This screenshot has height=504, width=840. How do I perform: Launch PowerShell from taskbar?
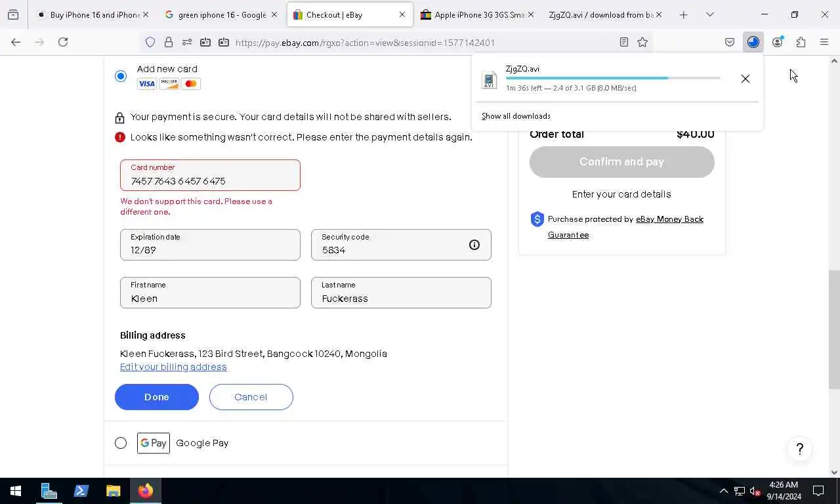(x=81, y=491)
